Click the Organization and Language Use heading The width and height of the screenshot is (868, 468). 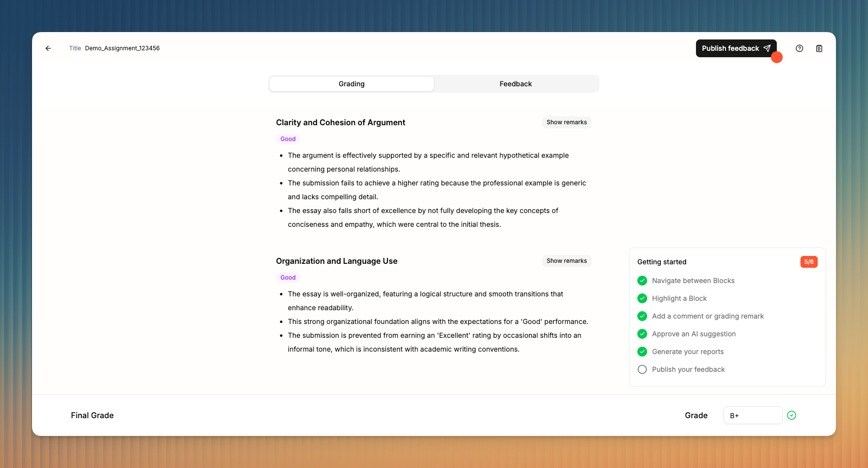tap(337, 261)
